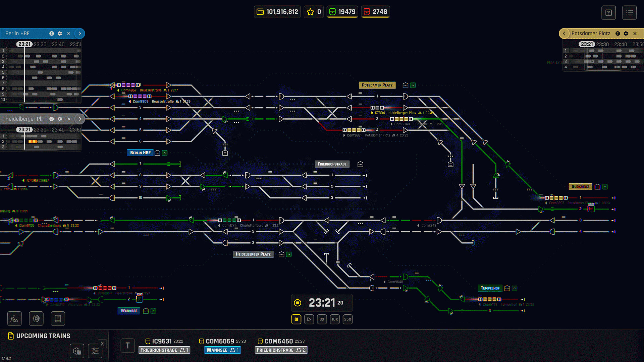Image resolution: width=644 pixels, height=362 pixels.
Task: Set game speed to 3X
Action: [x=322, y=319]
